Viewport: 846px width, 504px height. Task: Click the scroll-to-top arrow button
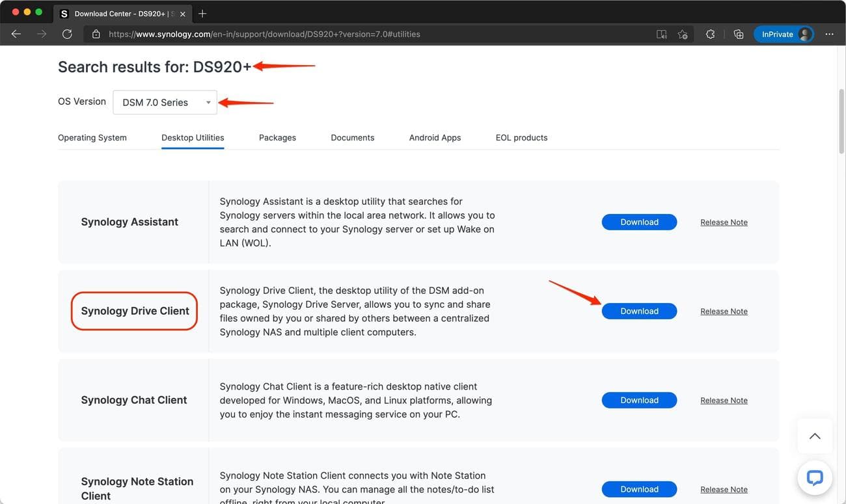click(815, 436)
